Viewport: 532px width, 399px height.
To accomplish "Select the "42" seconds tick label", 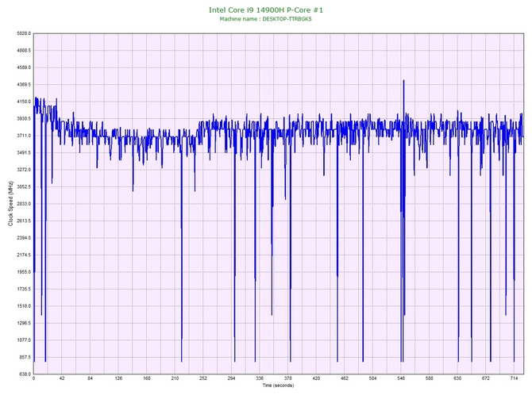I will click(62, 378).
